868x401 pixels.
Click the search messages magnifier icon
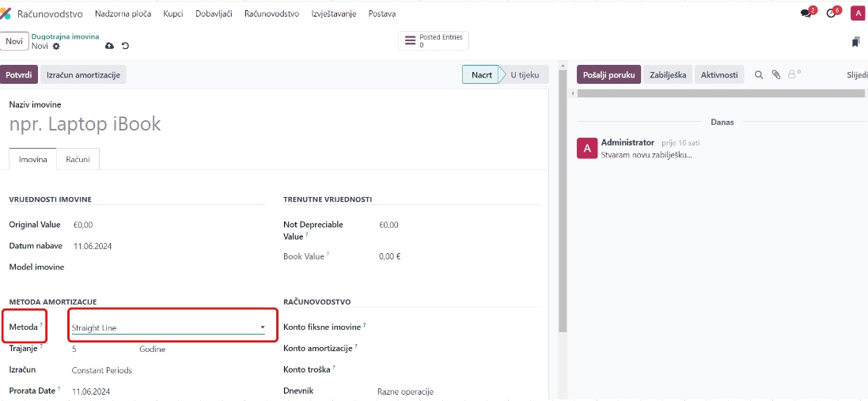[x=759, y=74]
